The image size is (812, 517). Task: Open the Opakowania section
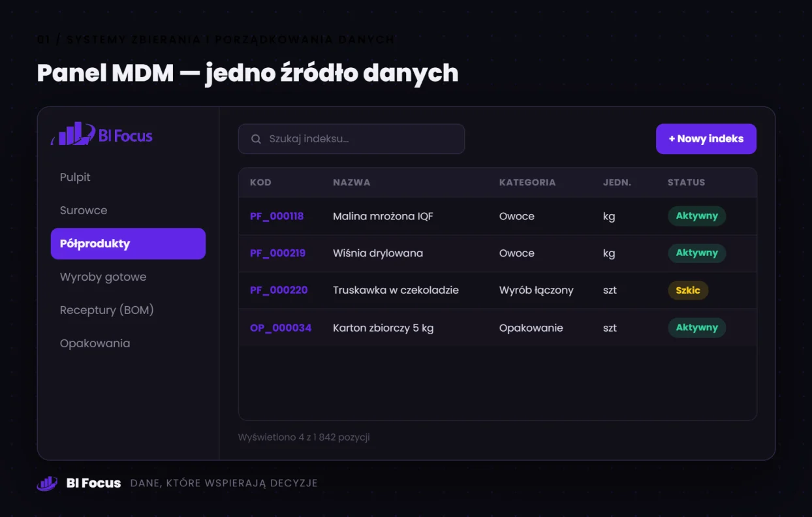pyautogui.click(x=95, y=343)
